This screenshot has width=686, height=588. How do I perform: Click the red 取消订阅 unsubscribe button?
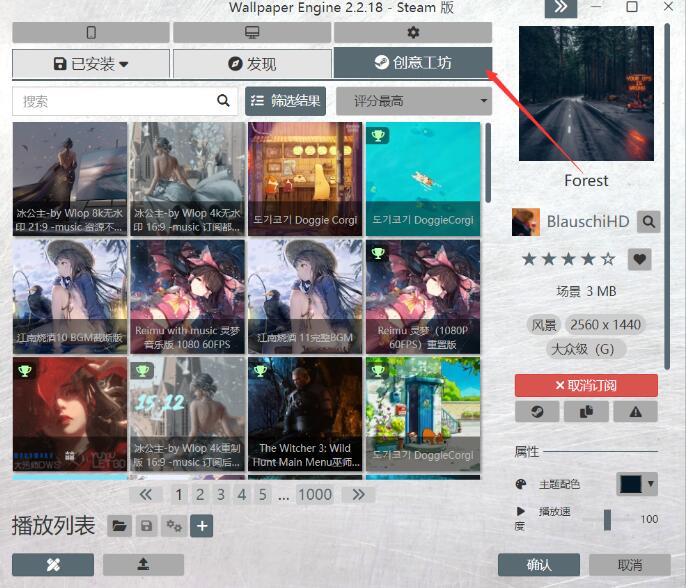point(586,386)
